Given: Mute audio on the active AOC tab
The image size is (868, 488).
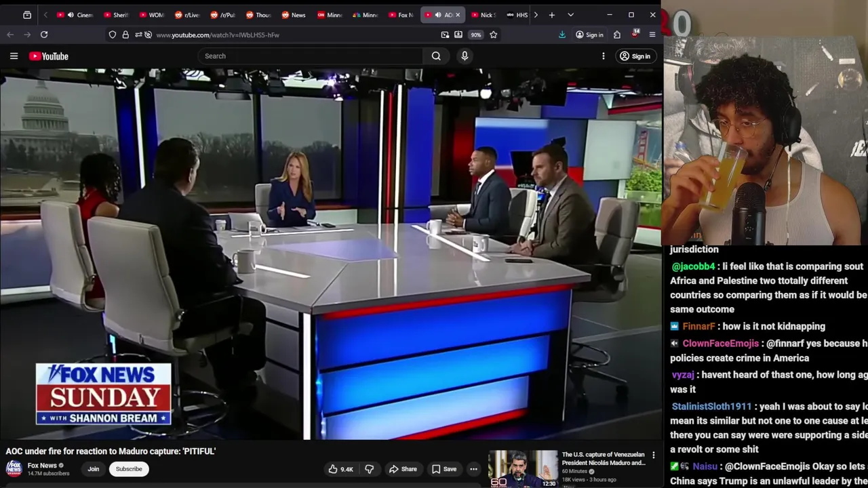Looking at the screenshot, I should pos(437,15).
